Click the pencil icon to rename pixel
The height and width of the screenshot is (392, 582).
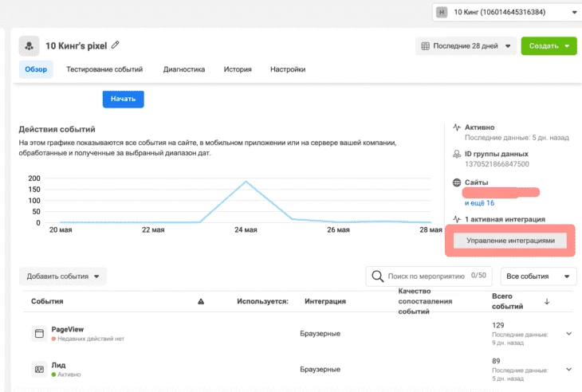pos(116,45)
